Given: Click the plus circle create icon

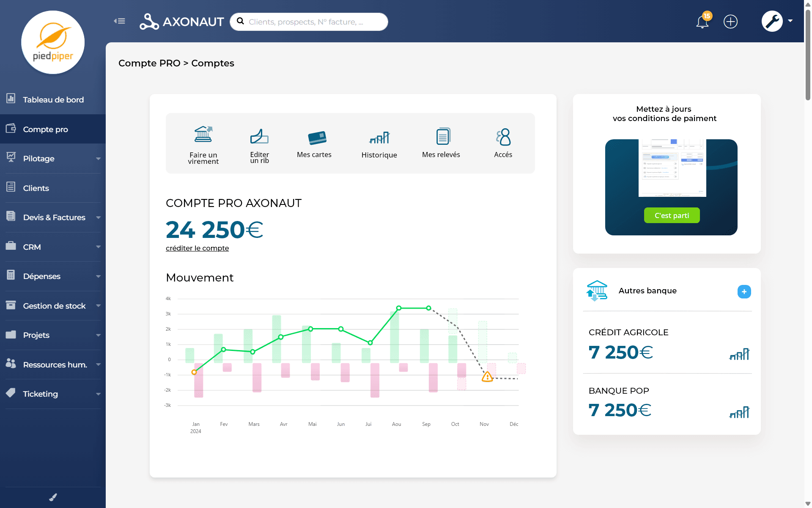Looking at the screenshot, I should click(730, 22).
